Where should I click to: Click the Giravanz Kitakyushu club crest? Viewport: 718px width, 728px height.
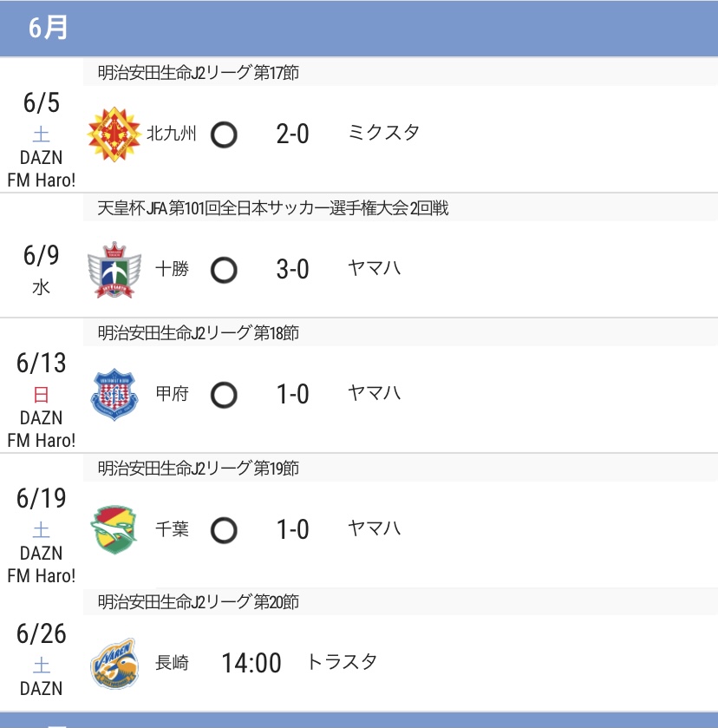click(x=114, y=134)
